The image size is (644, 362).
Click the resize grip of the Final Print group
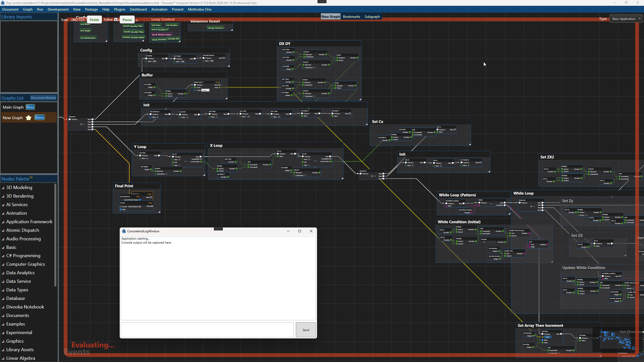pyautogui.click(x=159, y=212)
